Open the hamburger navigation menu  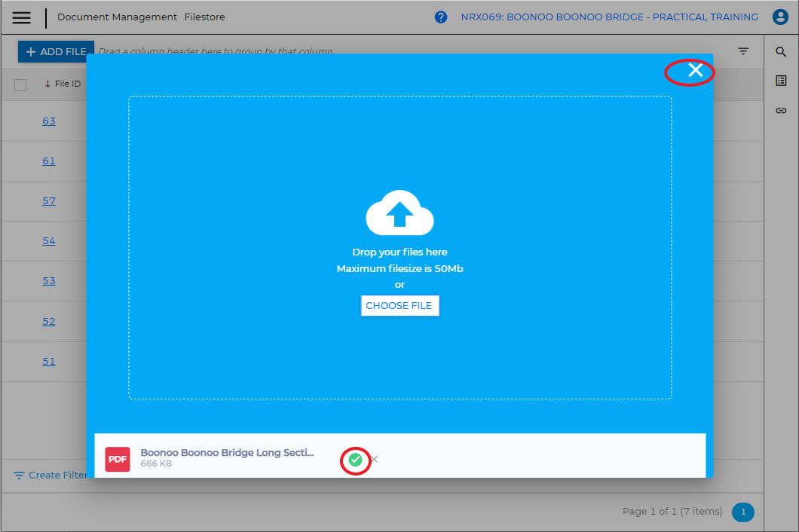pos(22,17)
